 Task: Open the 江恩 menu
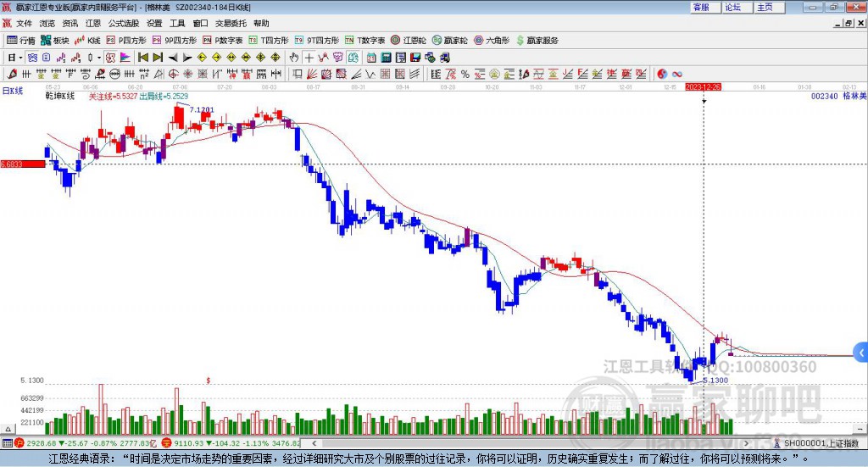pos(93,23)
